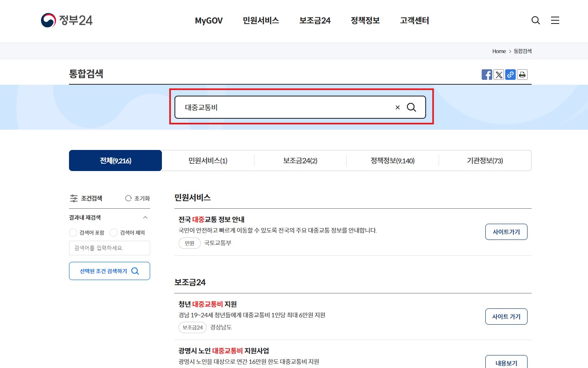Click 내용보기 for 광명시 노인 대중교통비 지원사업

[506, 362]
